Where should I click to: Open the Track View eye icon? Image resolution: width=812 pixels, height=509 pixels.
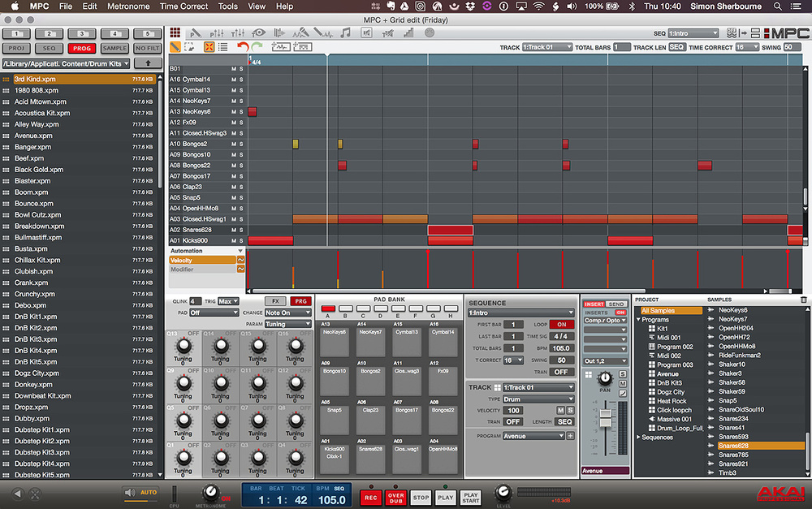258,33
